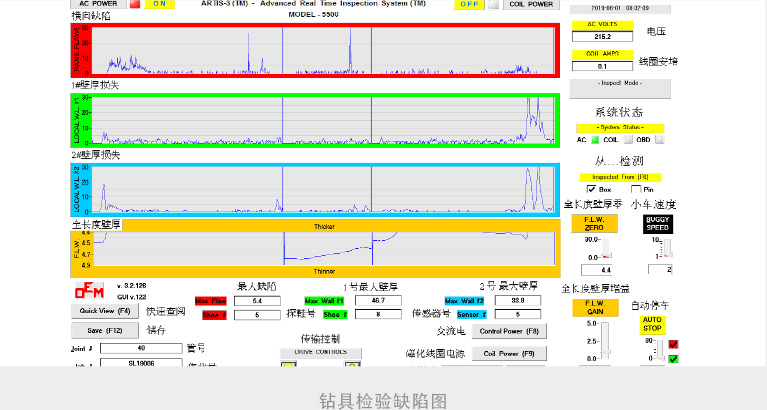767x410 pixels.
Task: Click the Joint # input field
Action: pos(140,348)
